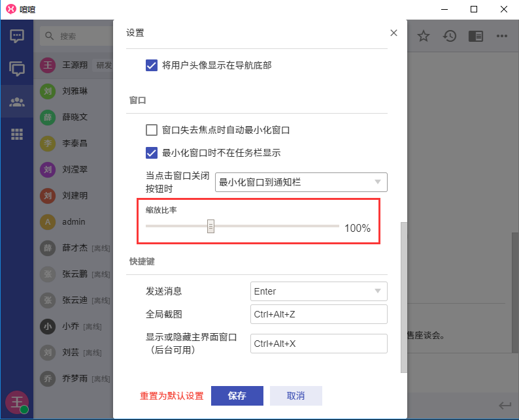Expand the 最小化窗口到通知栏 dropdown

click(301, 182)
